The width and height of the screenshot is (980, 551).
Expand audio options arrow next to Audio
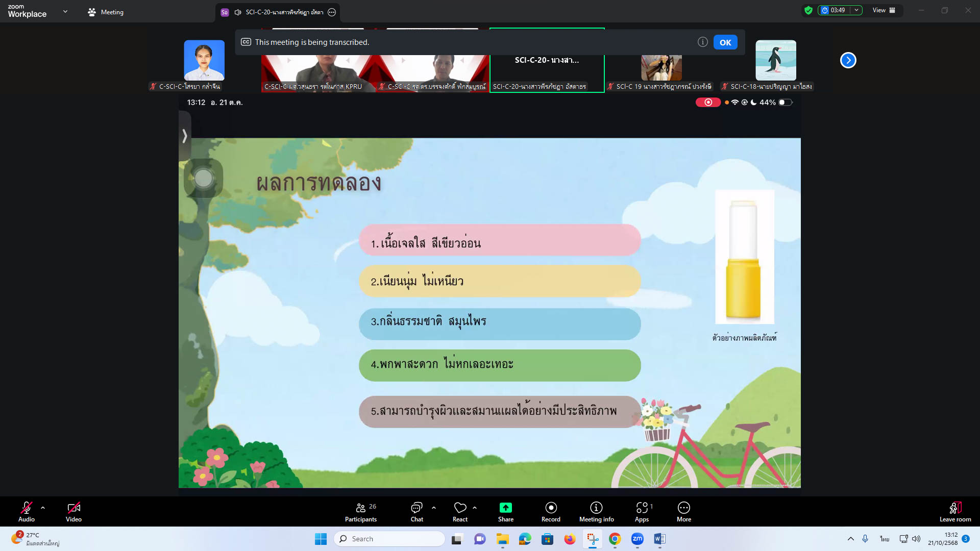(43, 508)
